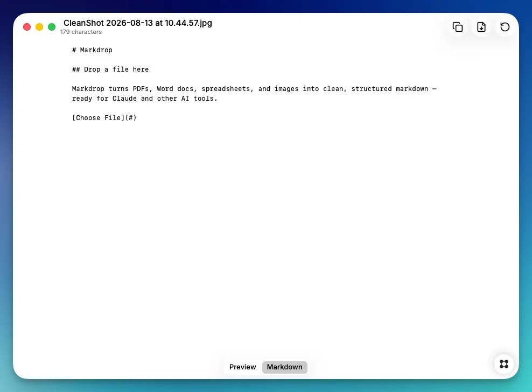Click the '# Markdrop' heading line
Viewport: 532px width, 392px height.
coord(92,50)
